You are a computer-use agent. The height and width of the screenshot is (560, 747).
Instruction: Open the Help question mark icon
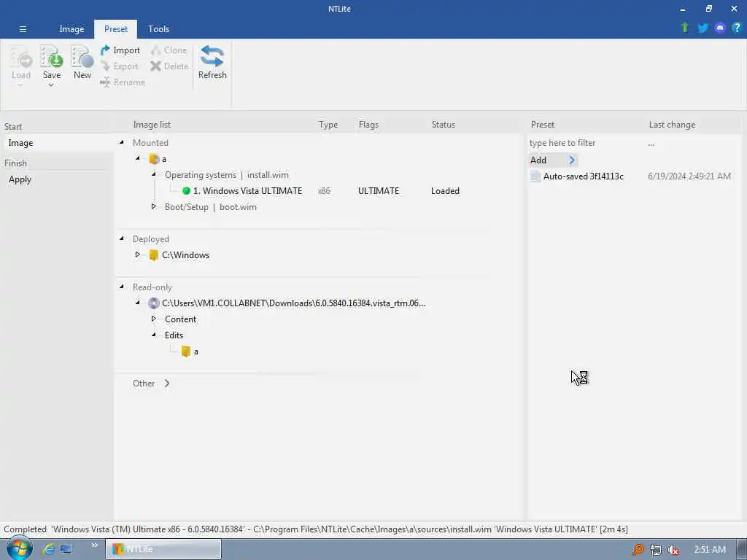[737, 28]
